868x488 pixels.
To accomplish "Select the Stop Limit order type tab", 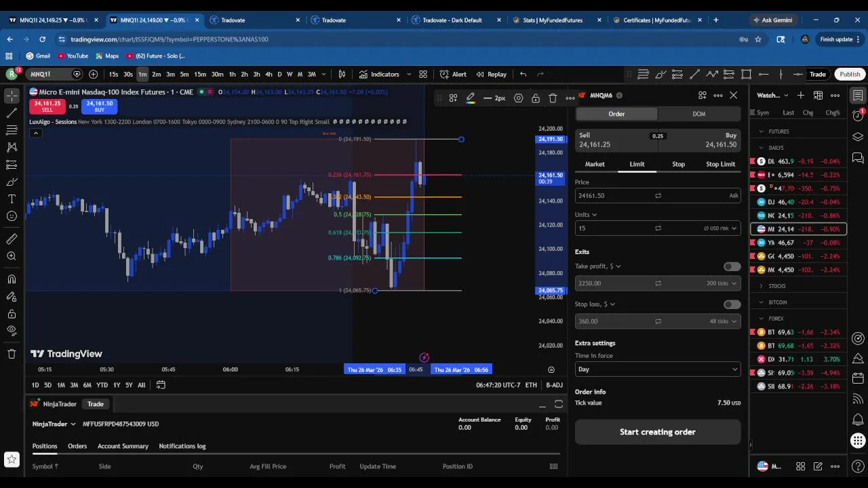I will coord(720,164).
